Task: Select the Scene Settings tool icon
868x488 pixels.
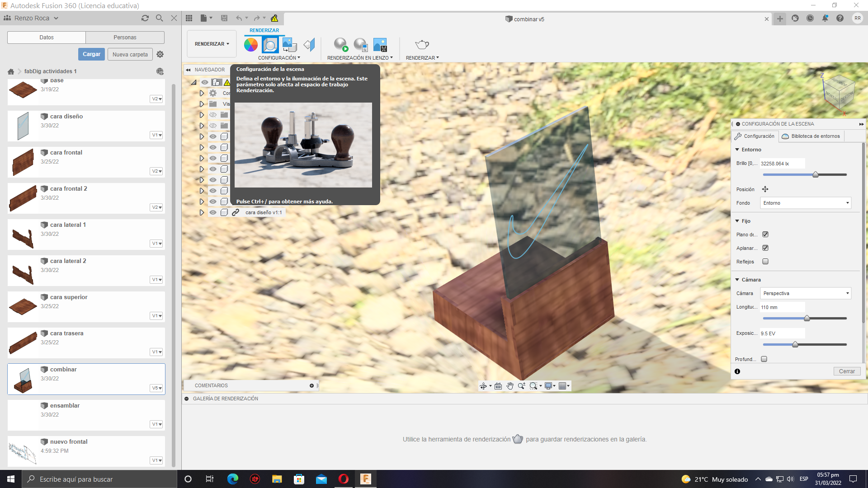Action: coord(270,45)
